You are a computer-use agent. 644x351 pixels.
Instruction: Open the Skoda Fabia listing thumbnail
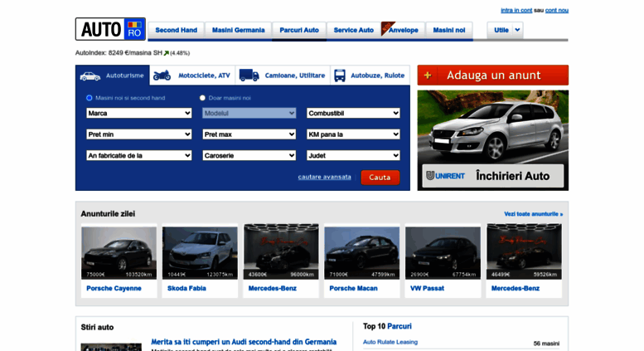point(200,251)
